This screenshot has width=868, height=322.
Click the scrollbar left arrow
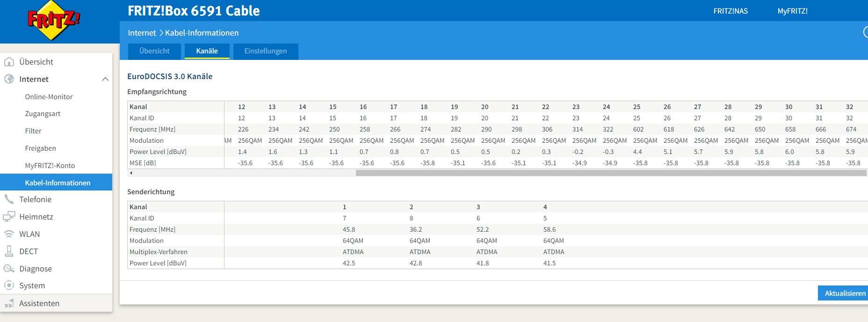pyautogui.click(x=131, y=173)
